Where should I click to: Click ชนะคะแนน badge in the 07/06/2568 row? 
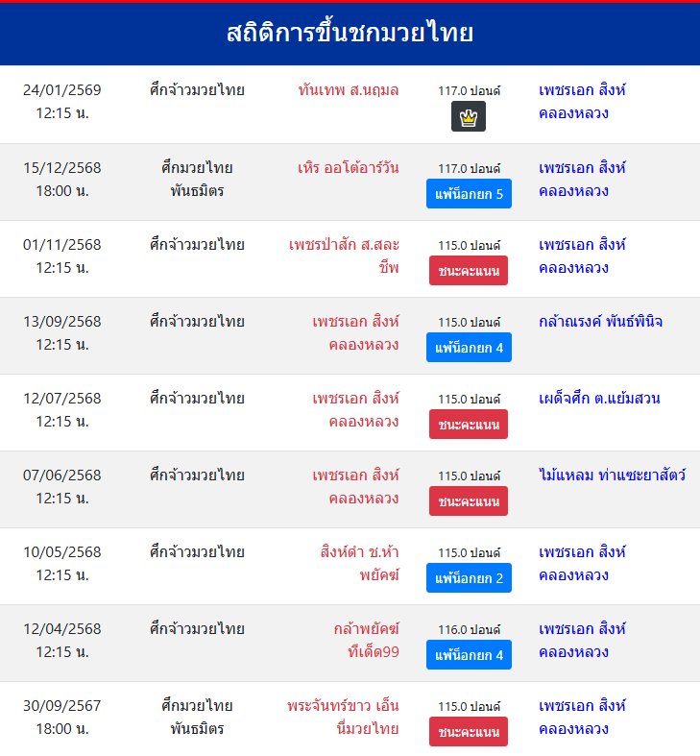coord(469,501)
